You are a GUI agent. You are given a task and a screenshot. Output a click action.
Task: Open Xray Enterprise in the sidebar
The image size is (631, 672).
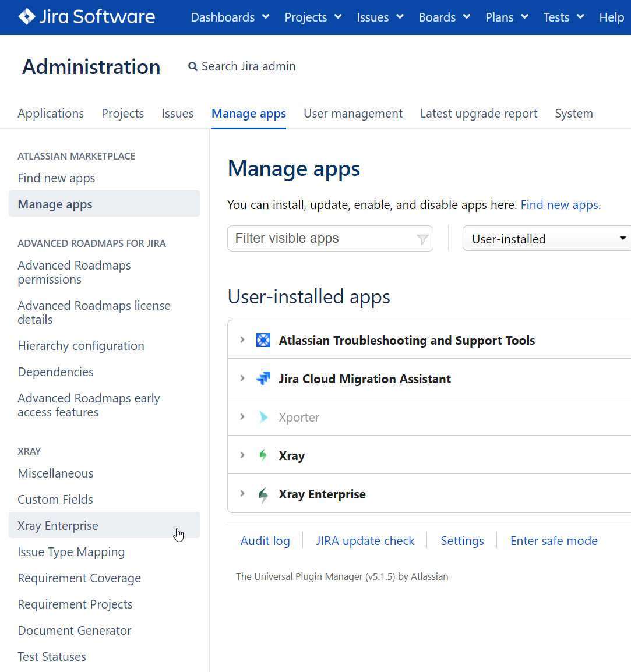tap(105, 525)
